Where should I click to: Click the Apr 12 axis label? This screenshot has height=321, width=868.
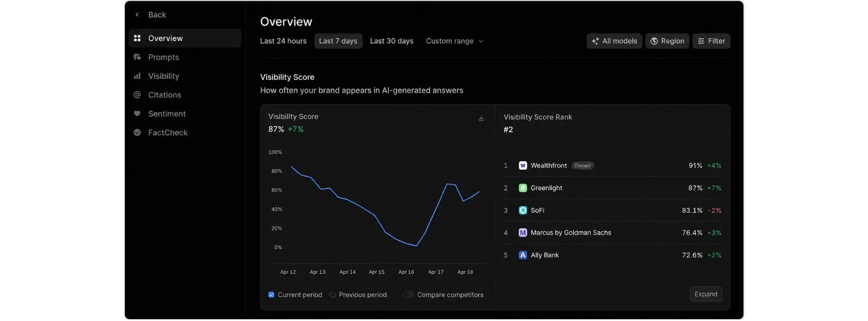pyautogui.click(x=288, y=272)
